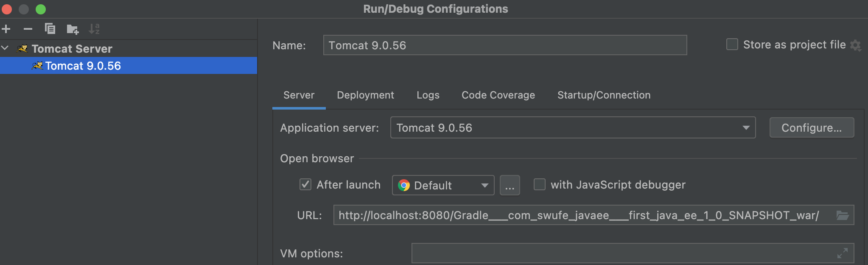Click the Remove Configuration minus icon
The height and width of the screenshot is (265, 868).
28,29
